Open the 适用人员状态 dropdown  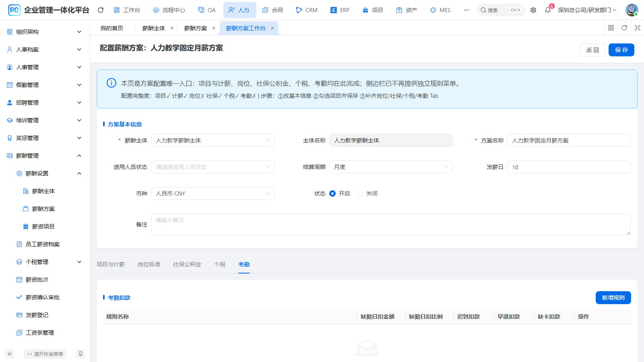coord(213,167)
